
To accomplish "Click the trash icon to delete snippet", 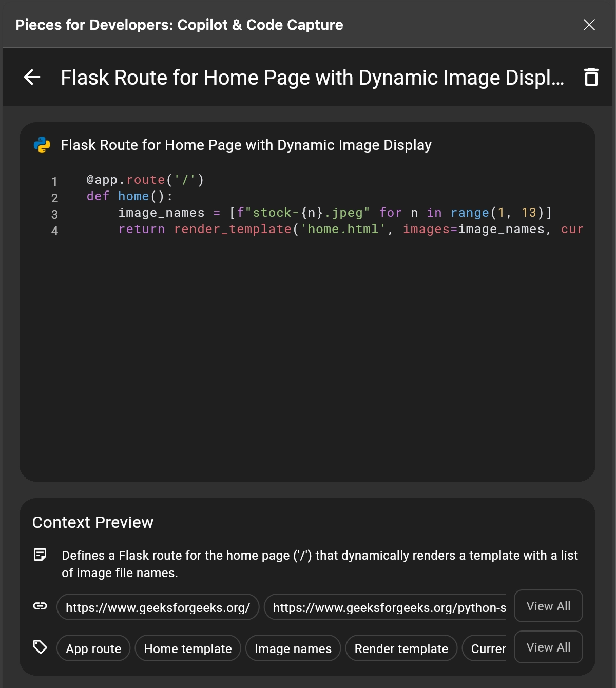I will point(591,77).
